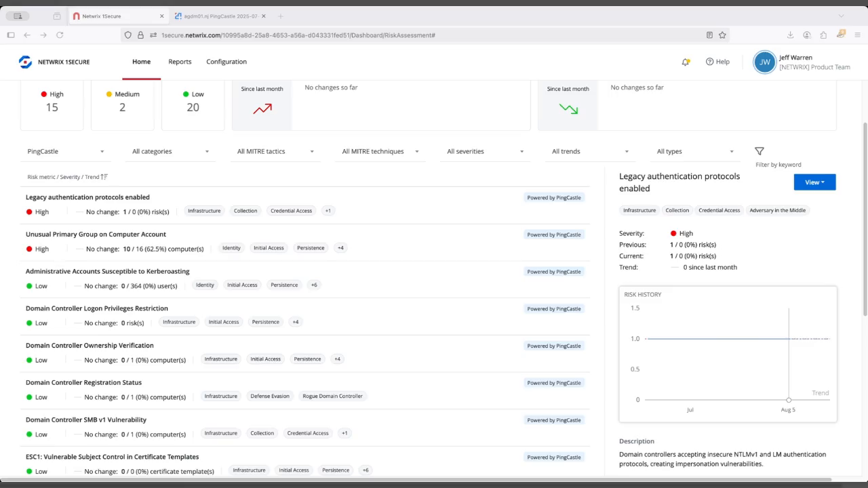Click Powered by PingCastle badge on Kerberoasting row
The width and height of the screenshot is (868, 488).
[x=554, y=272]
